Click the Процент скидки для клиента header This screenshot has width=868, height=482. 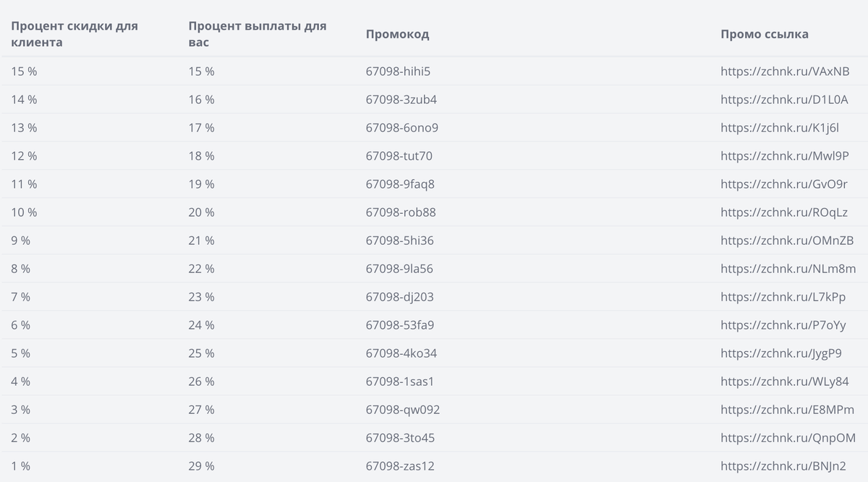75,34
